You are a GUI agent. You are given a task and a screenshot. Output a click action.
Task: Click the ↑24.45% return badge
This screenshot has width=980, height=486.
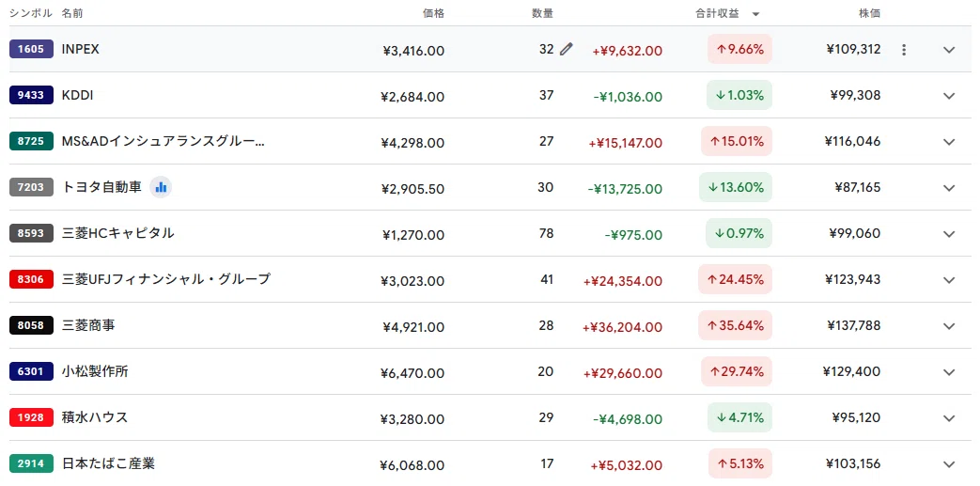735,279
